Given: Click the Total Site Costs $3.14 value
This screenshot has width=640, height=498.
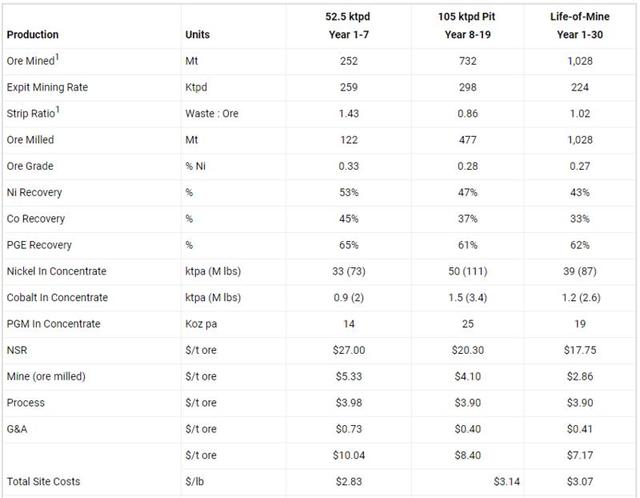Looking at the screenshot, I should (507, 482).
